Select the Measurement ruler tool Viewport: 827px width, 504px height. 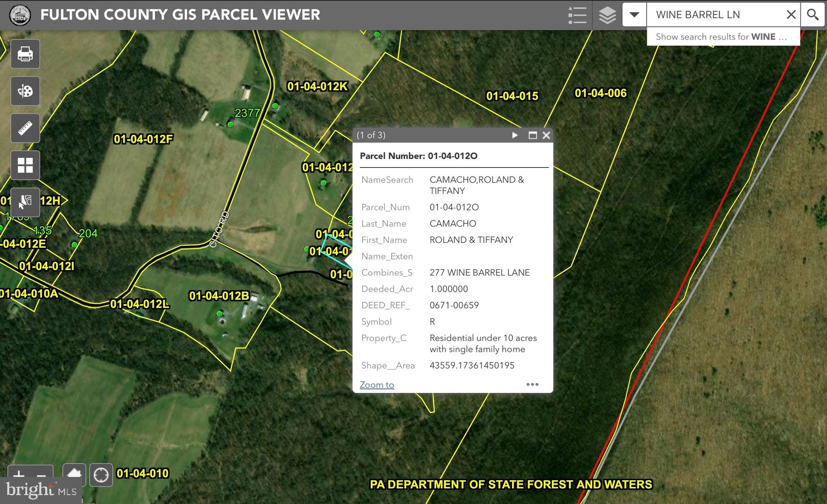click(x=25, y=128)
